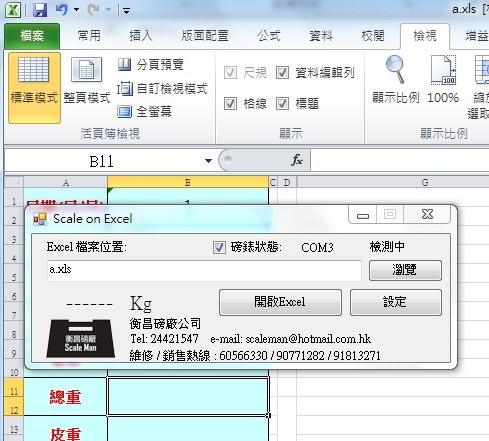Click the 開啟Excel button
The height and width of the screenshot is (441, 489).
point(280,302)
